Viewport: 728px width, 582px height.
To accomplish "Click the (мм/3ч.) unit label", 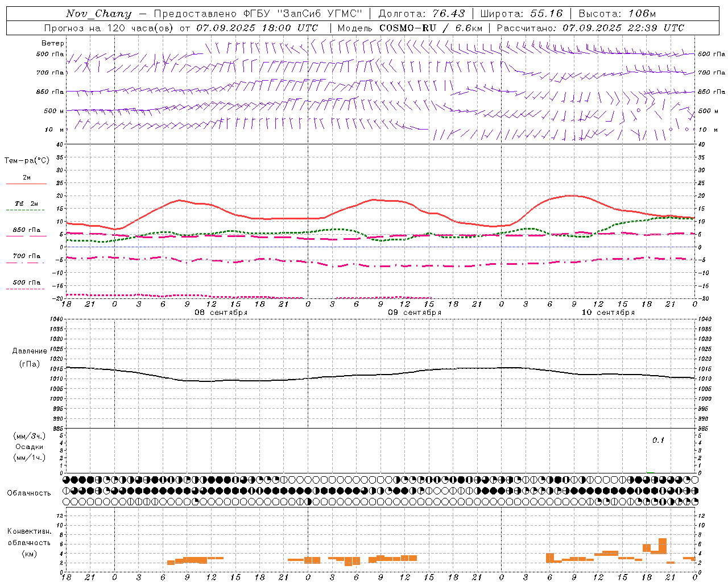I will pos(30,436).
